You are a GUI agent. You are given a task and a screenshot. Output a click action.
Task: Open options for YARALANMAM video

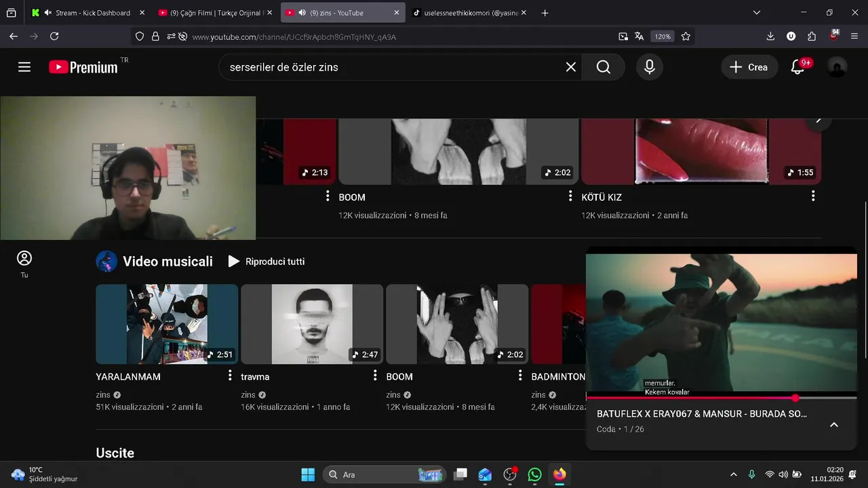point(230,375)
